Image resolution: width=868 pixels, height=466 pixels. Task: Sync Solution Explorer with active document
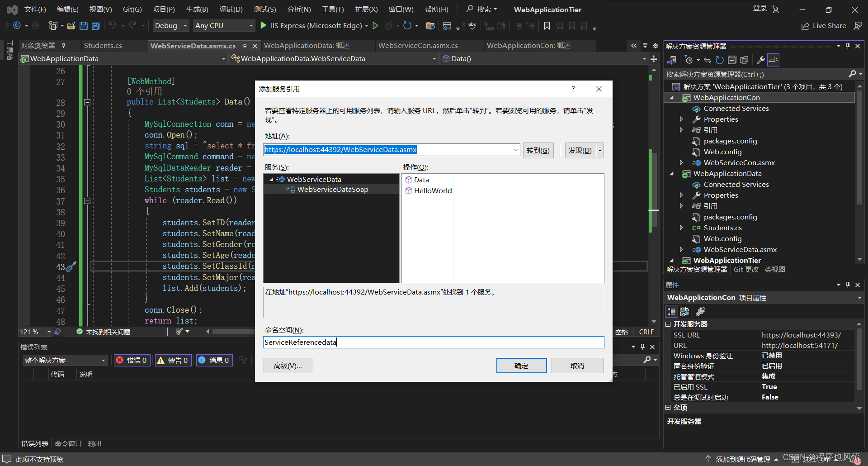(x=708, y=60)
